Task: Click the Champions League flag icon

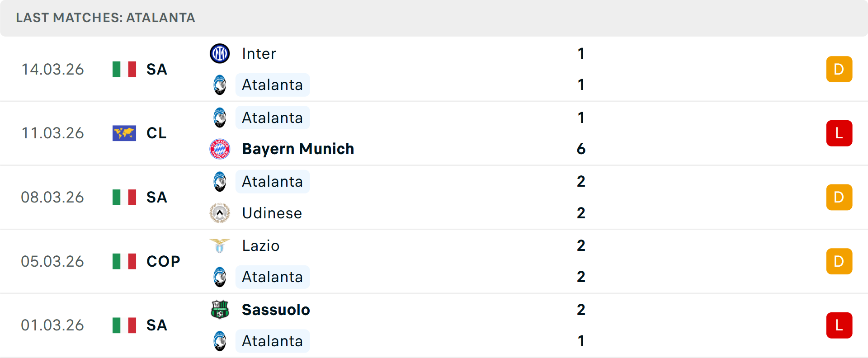Action: click(124, 133)
